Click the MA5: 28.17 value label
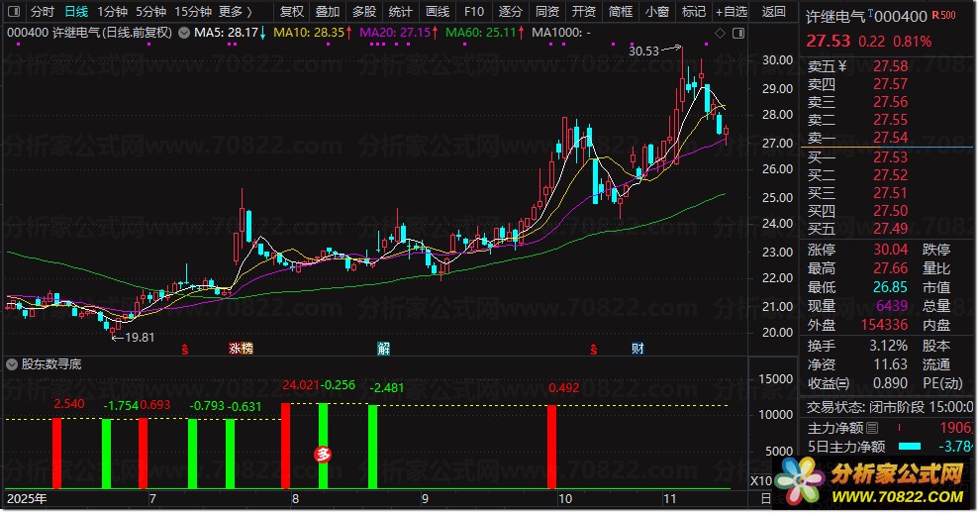The height and width of the screenshot is (513, 980). (x=227, y=32)
